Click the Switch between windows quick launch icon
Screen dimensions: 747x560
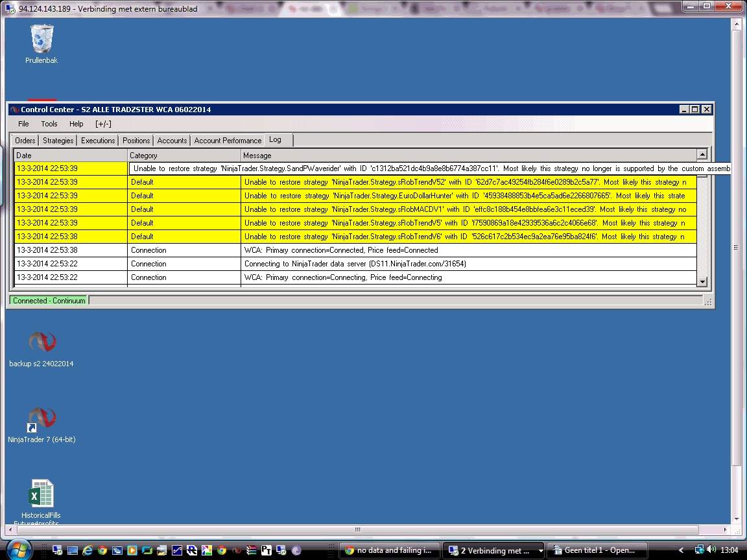117,550
